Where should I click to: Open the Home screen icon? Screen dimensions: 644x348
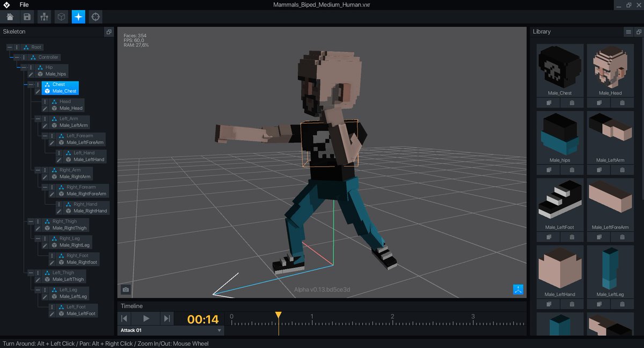10,17
